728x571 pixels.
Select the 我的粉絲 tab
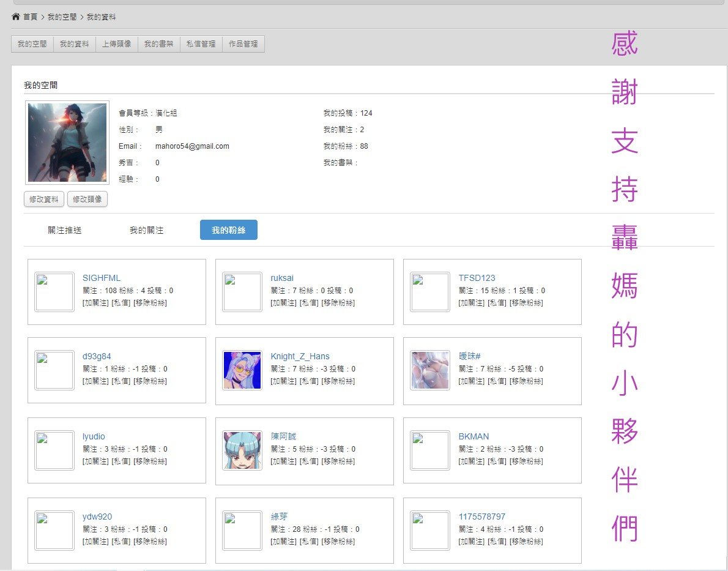click(228, 230)
